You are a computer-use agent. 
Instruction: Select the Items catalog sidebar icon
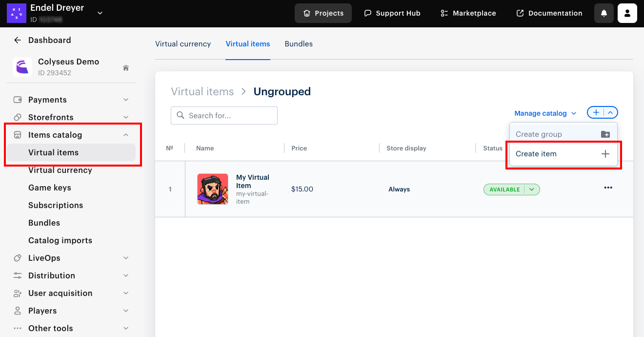click(x=17, y=135)
